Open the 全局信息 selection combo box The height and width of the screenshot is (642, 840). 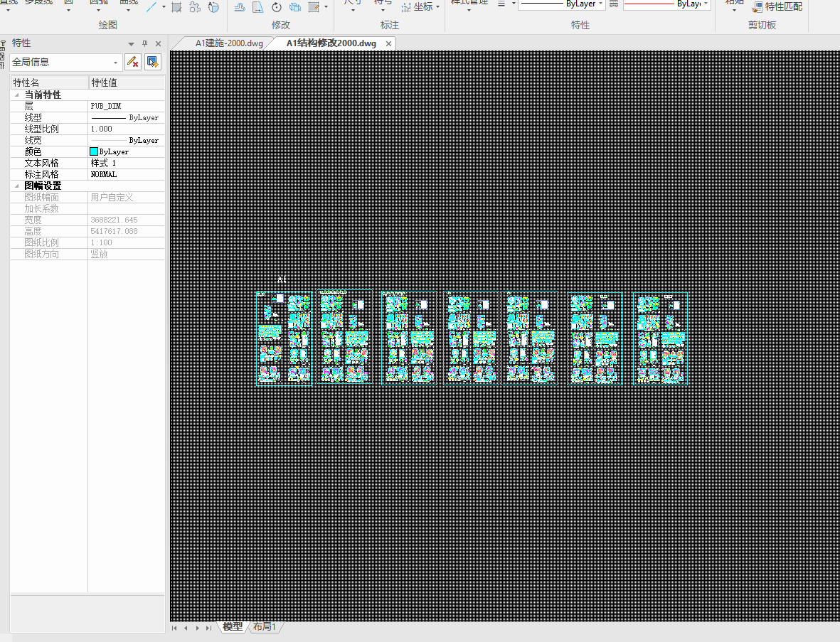pyautogui.click(x=66, y=62)
